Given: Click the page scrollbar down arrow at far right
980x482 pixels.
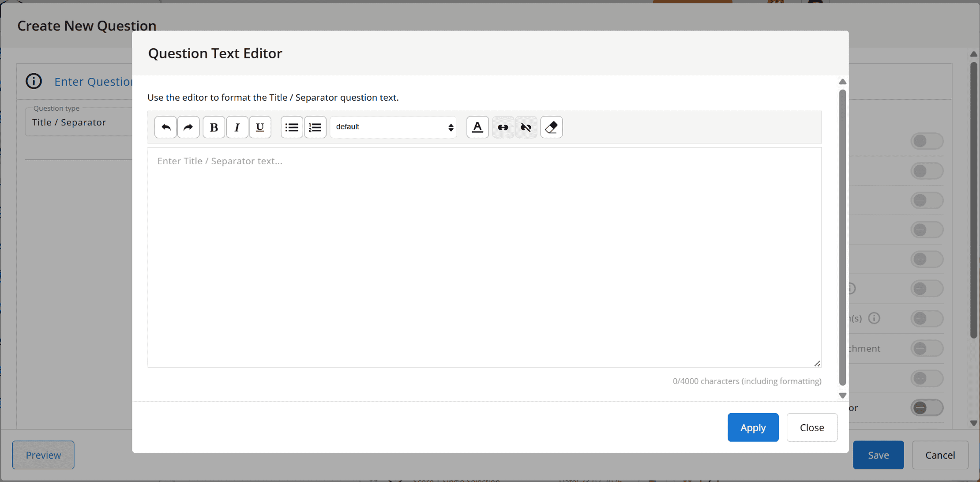Looking at the screenshot, I should [974, 423].
